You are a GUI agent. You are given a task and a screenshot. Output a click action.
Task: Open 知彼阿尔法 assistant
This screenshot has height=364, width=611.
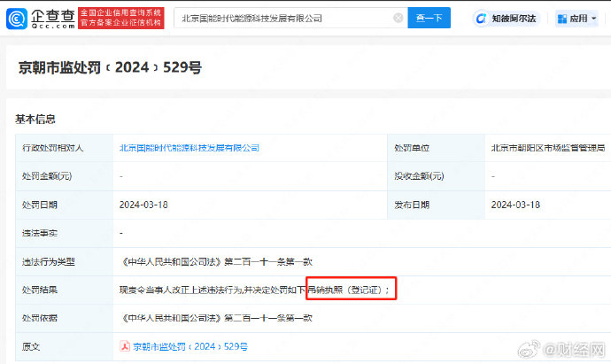507,19
